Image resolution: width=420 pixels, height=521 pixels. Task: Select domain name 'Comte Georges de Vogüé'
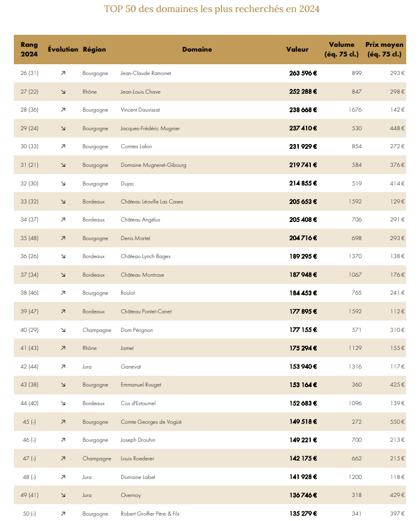pyautogui.click(x=151, y=421)
